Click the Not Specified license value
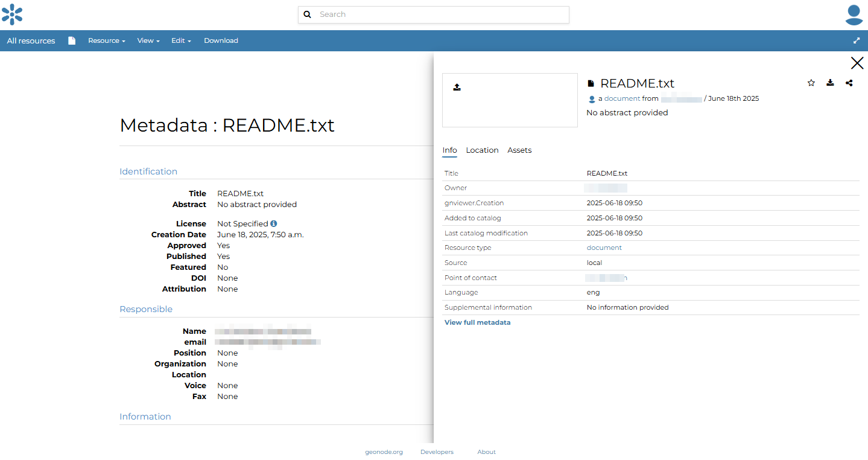Viewport: 868px width, 460px height. [x=242, y=224]
